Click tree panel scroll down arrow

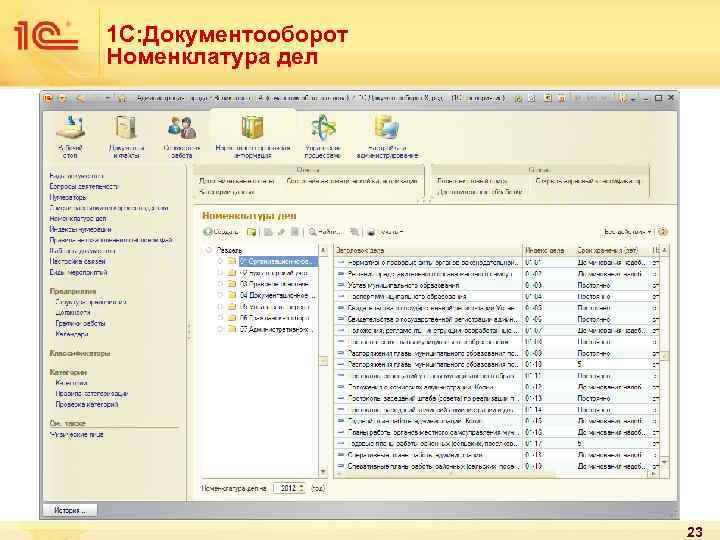click(x=323, y=472)
